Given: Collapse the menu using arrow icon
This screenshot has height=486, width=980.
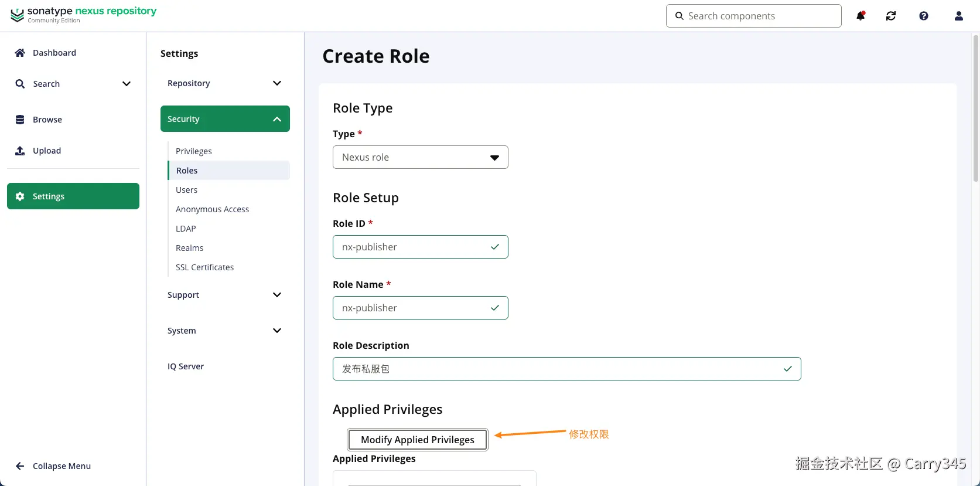Looking at the screenshot, I should (20, 466).
